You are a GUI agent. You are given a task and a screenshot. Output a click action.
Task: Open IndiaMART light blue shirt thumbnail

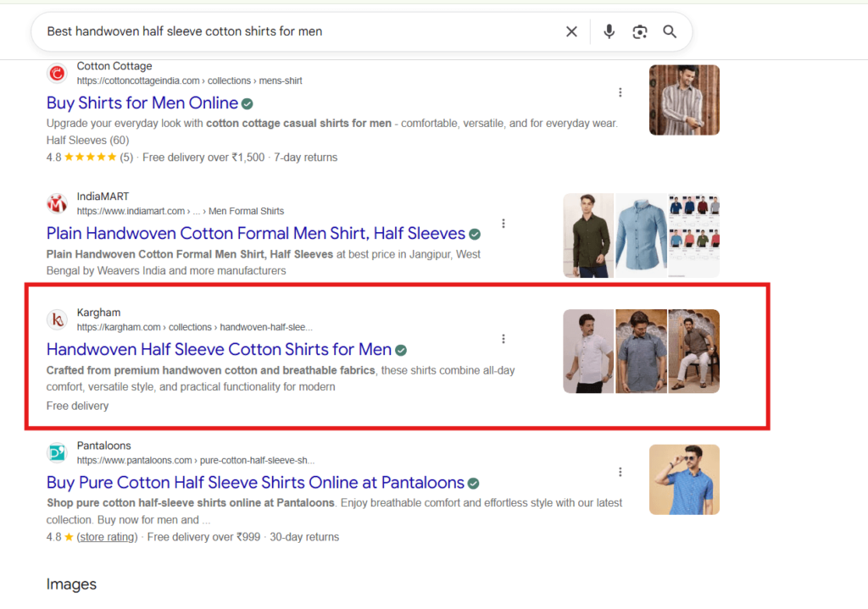point(641,235)
